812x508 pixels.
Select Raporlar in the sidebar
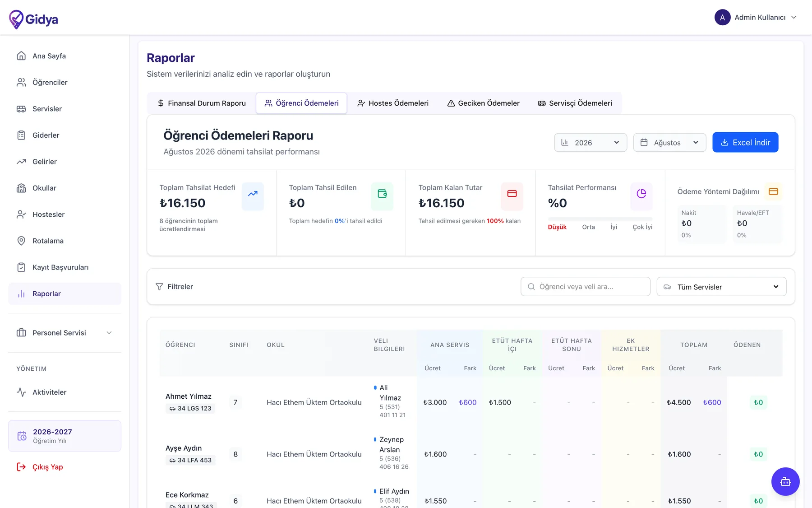point(65,294)
